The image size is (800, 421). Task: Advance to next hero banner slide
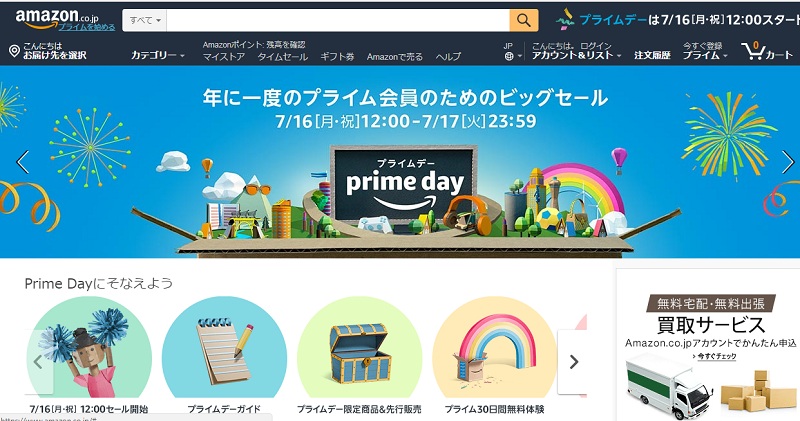[788, 162]
